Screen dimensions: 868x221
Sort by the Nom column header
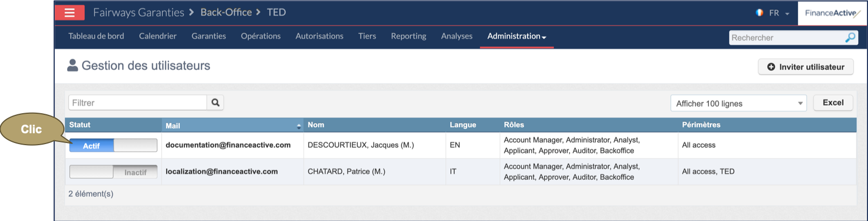click(x=316, y=125)
